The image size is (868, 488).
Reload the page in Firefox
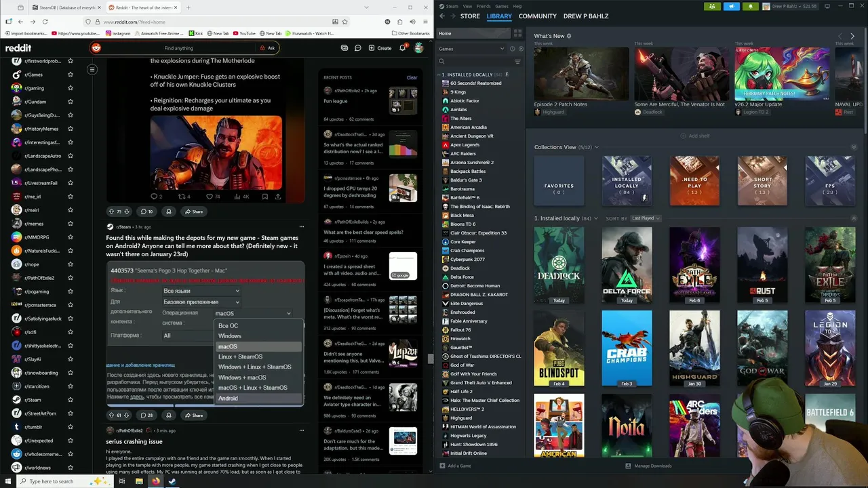pos(45,22)
